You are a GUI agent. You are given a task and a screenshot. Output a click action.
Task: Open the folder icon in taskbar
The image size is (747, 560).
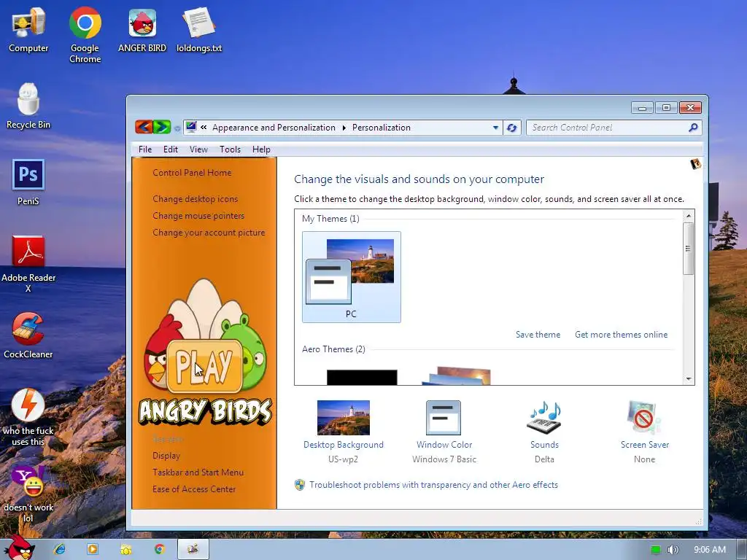(x=125, y=550)
